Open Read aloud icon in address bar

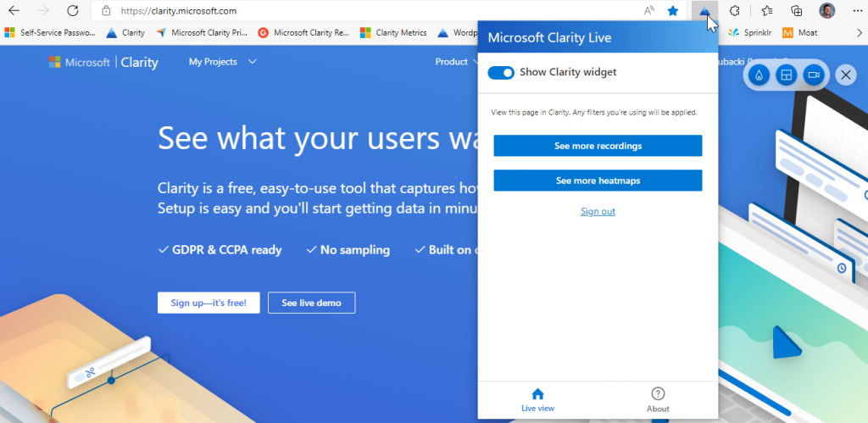pos(649,10)
